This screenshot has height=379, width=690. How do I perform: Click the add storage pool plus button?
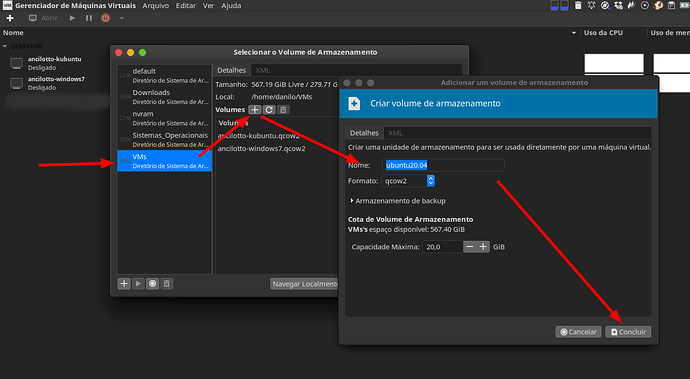click(124, 283)
